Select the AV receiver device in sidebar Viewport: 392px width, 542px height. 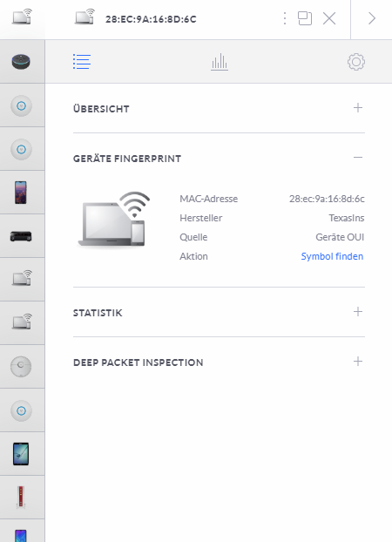click(21, 236)
